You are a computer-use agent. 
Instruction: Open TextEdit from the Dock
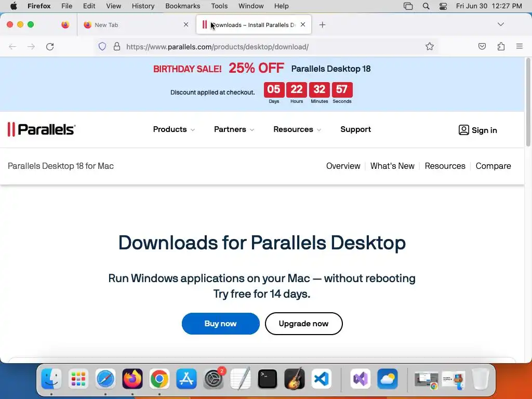pos(241,379)
